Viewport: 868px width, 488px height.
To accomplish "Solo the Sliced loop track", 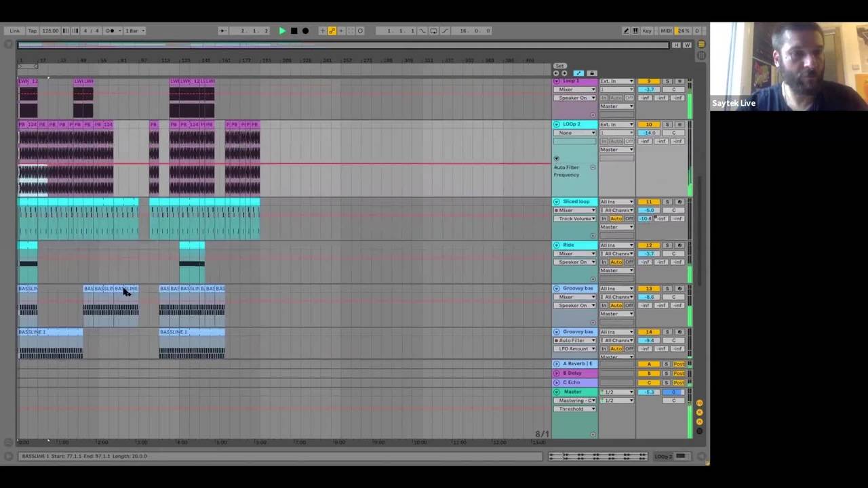I will tap(667, 202).
